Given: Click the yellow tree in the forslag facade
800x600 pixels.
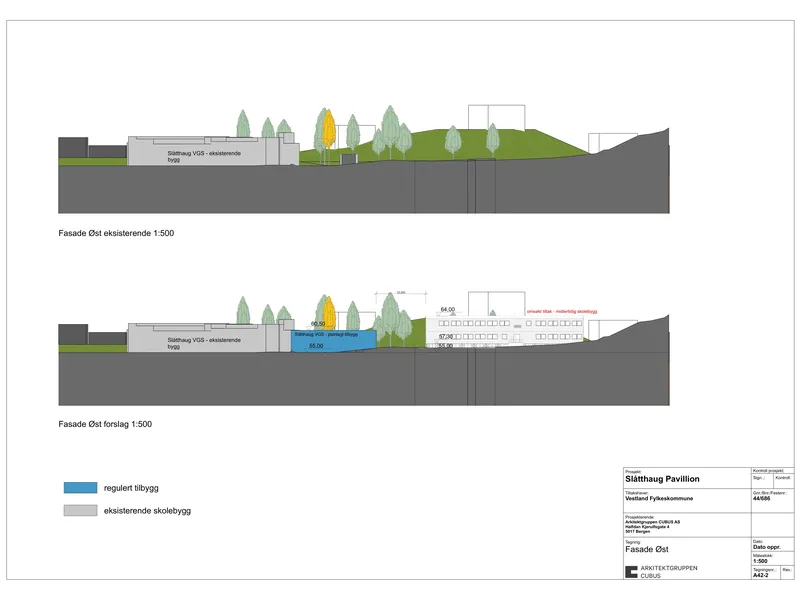Looking at the screenshot, I should point(330,313).
